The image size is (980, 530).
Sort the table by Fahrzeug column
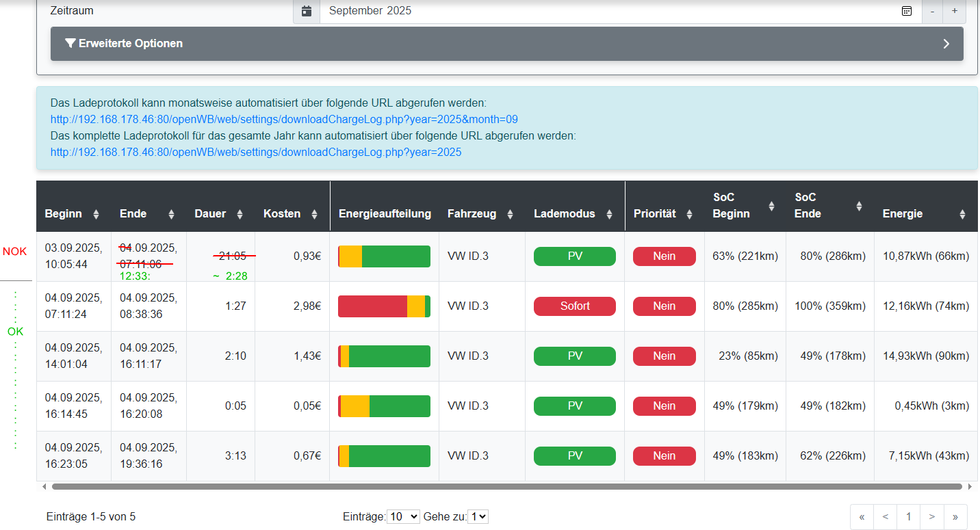[x=510, y=214]
